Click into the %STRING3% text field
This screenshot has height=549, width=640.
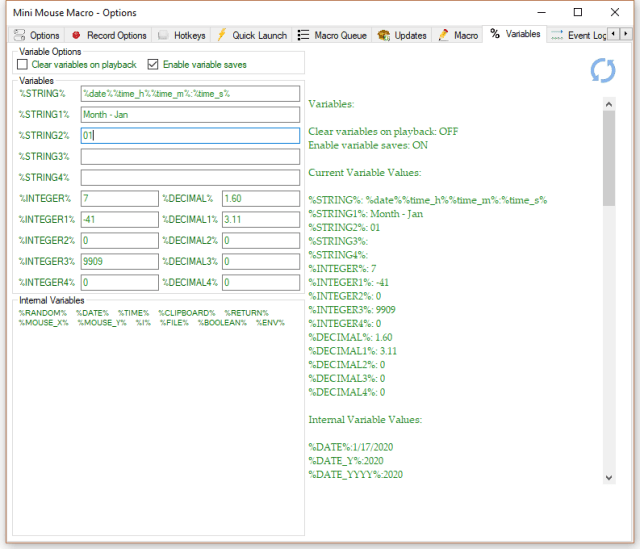coord(190,157)
